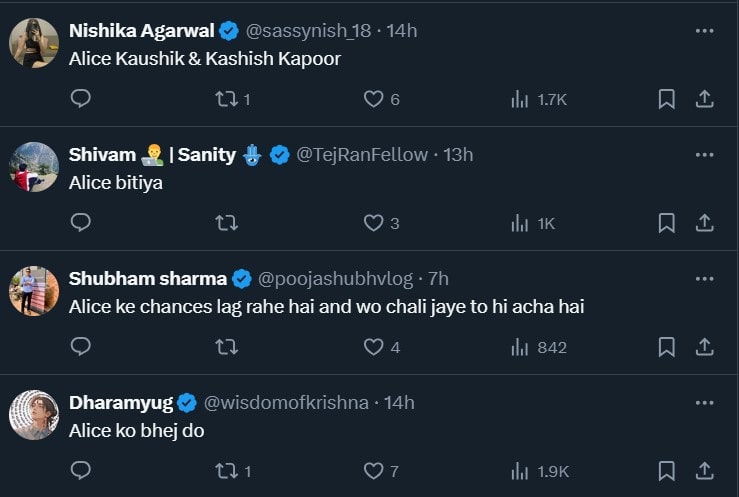Open the @wisdomofkrishna handle link
Viewport: 739px width, 497px height.
click(288, 403)
